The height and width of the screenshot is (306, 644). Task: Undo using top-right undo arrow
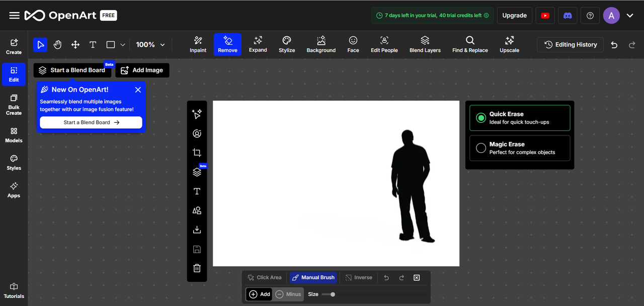pos(614,45)
